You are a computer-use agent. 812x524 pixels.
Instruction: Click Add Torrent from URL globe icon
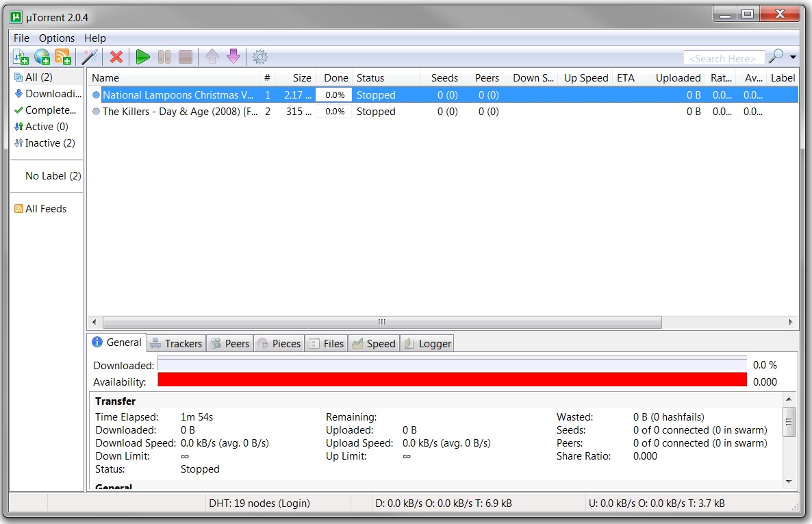click(x=42, y=56)
